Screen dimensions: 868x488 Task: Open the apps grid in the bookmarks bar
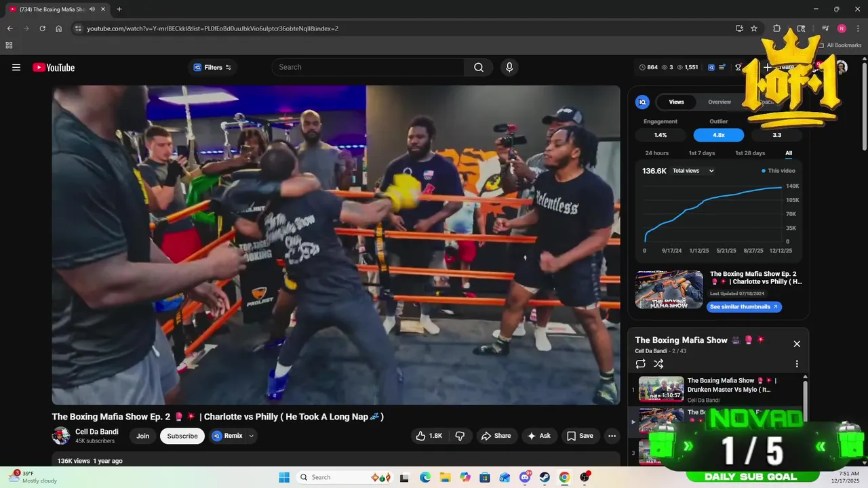(x=9, y=45)
